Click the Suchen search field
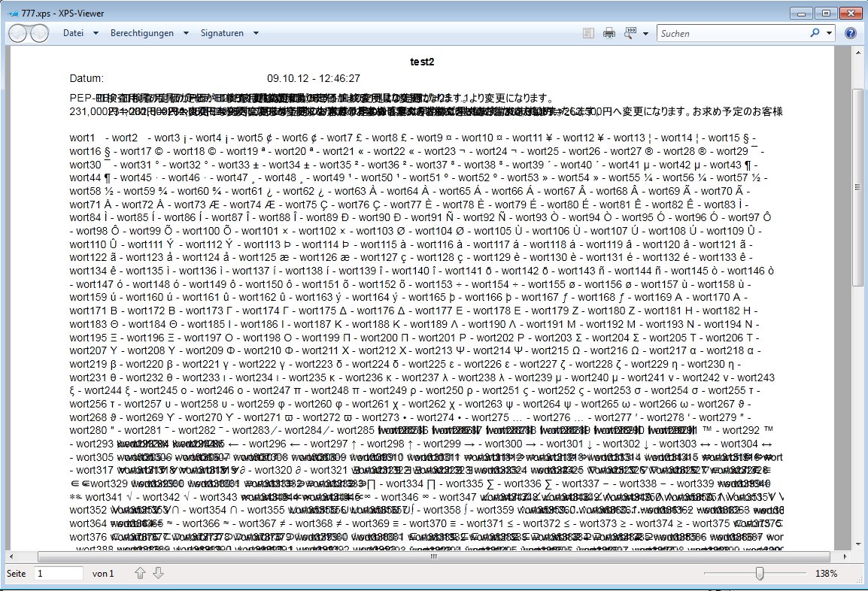The image size is (868, 591). click(731, 33)
